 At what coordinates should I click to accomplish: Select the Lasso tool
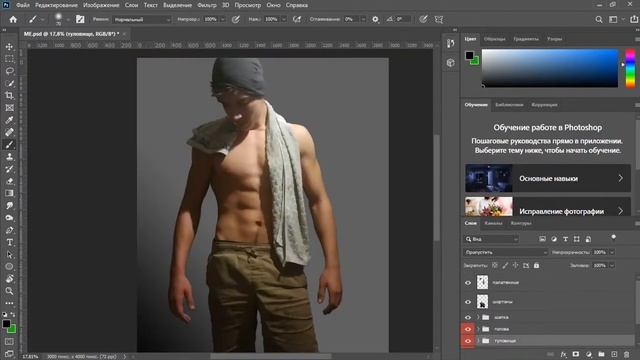click(9, 71)
